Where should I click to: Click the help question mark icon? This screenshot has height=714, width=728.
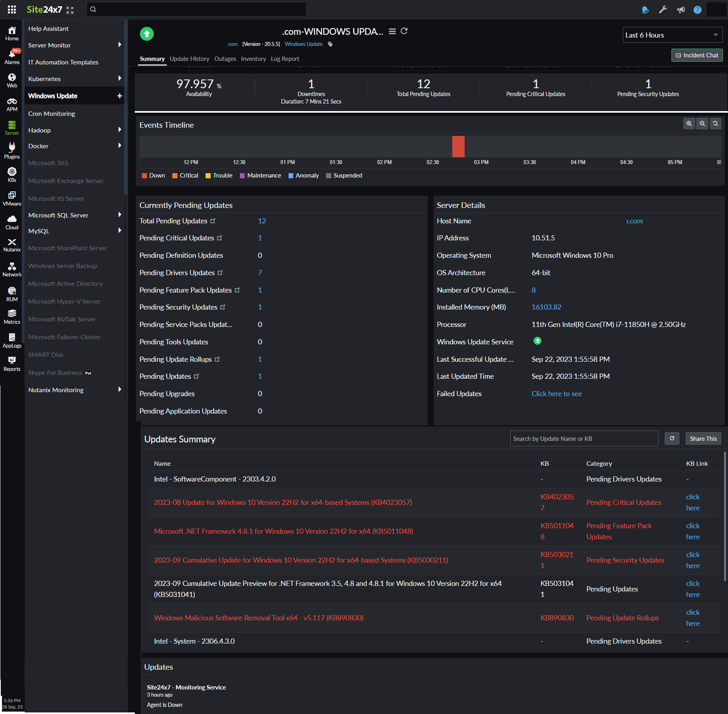click(698, 9)
